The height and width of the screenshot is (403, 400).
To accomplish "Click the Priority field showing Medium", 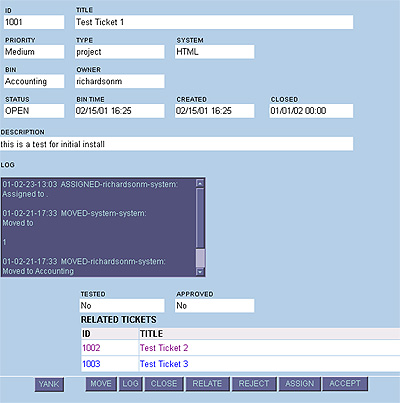I will pos(34,52).
